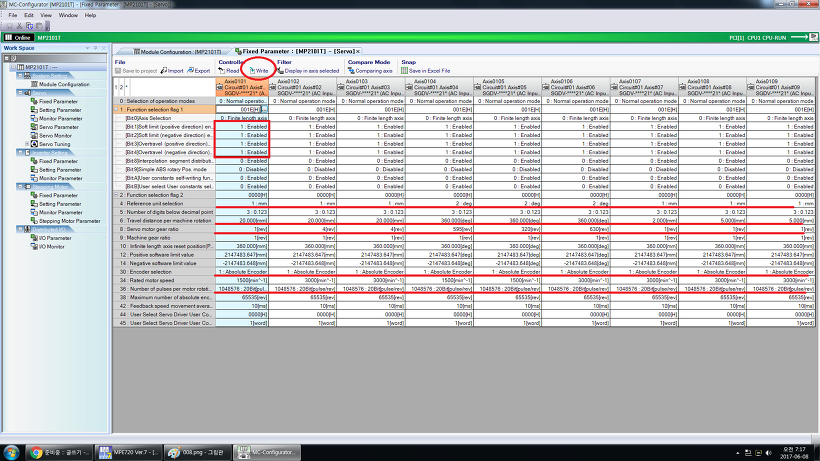Click the Cut scissors toolbar icon
Screen dimensions: 820x461
pos(19,26)
